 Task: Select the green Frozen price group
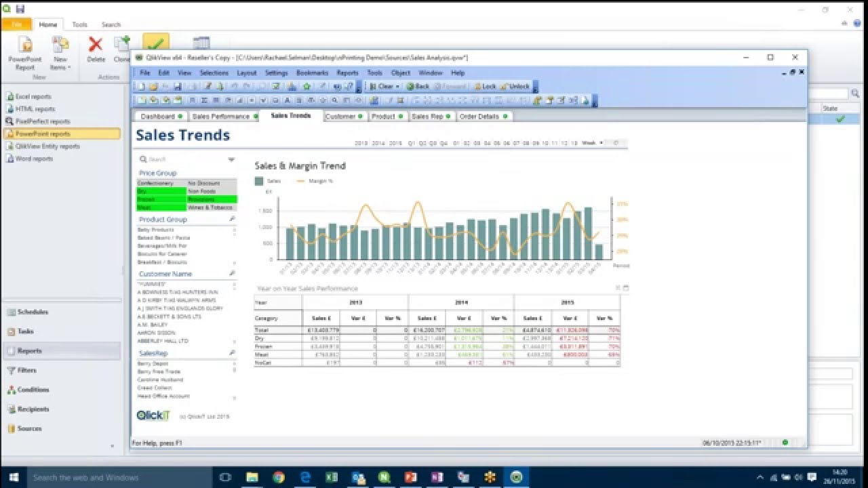coord(161,199)
